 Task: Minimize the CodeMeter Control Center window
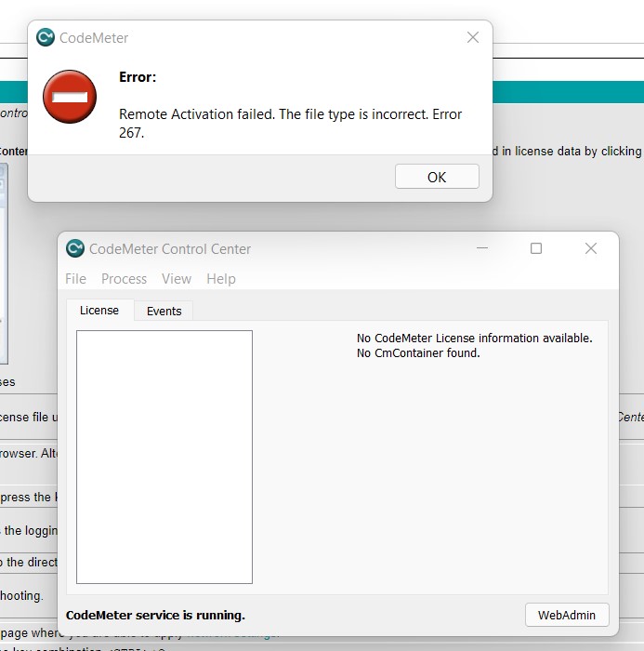[482, 248]
